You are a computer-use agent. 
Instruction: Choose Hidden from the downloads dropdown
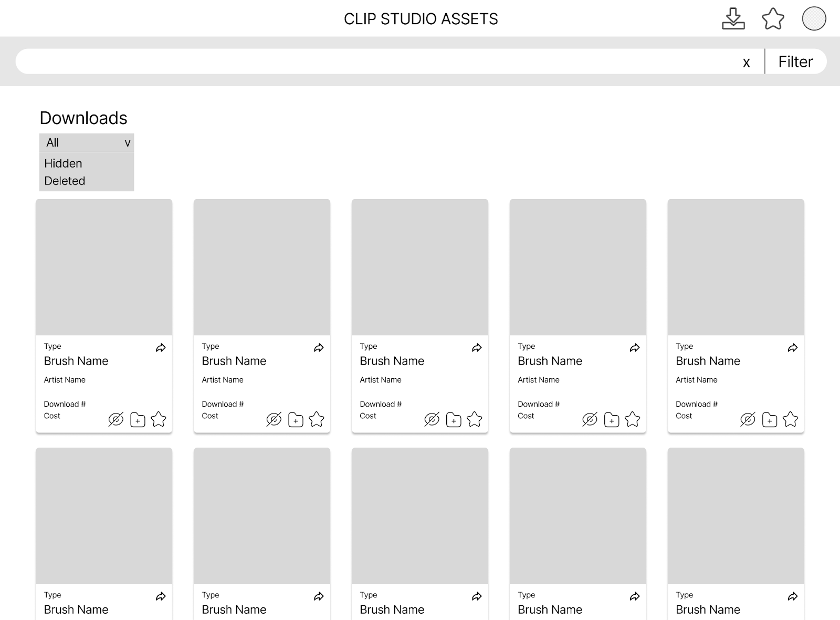coord(63,163)
